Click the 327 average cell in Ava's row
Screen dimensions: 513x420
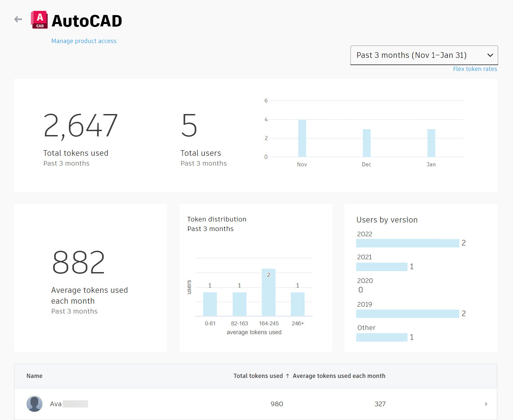[380, 404]
